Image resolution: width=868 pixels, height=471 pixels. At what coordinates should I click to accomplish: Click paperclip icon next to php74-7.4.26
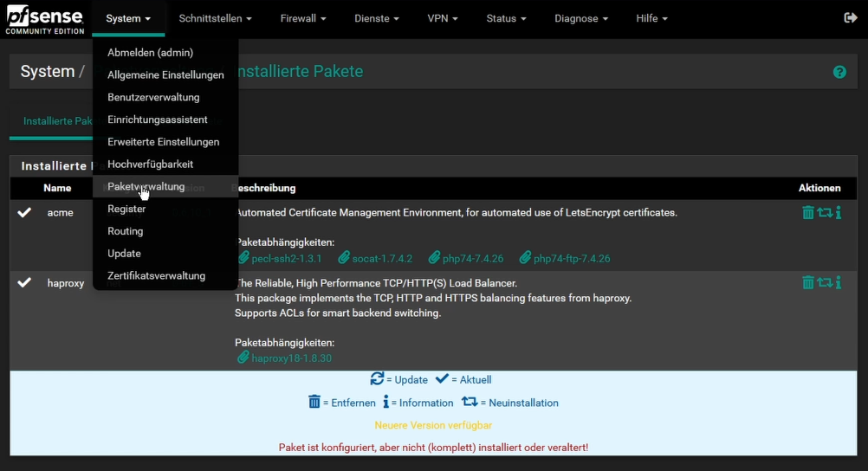tap(435, 258)
